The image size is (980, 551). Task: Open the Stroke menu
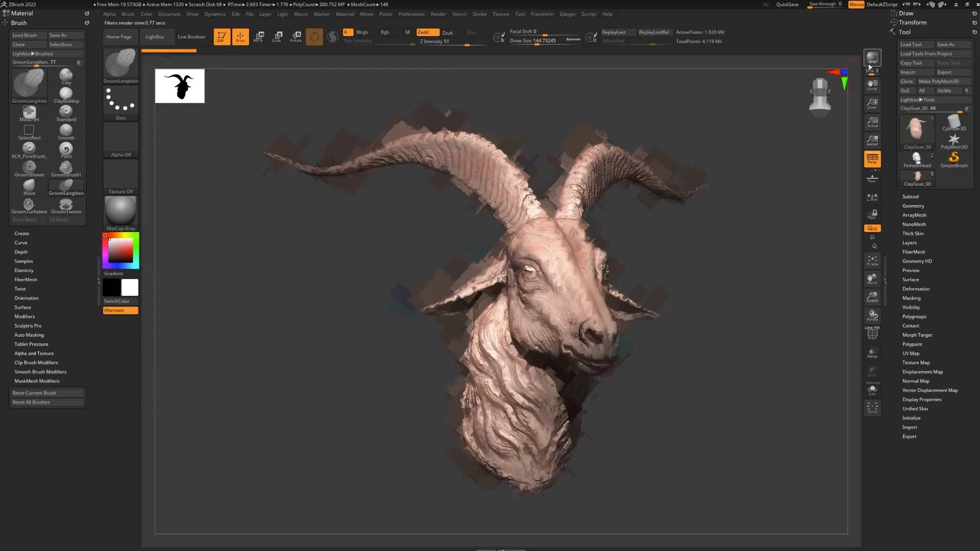tap(479, 14)
